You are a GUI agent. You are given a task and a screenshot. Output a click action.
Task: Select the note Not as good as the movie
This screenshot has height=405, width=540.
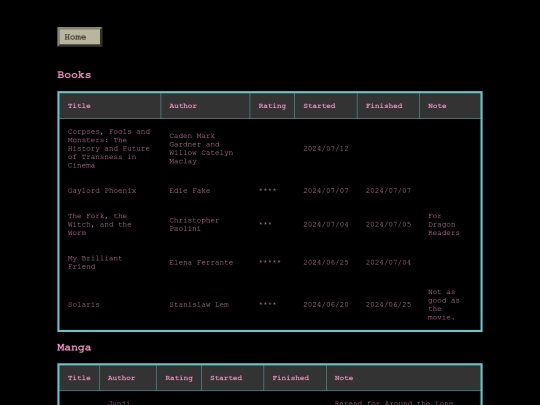(444, 304)
